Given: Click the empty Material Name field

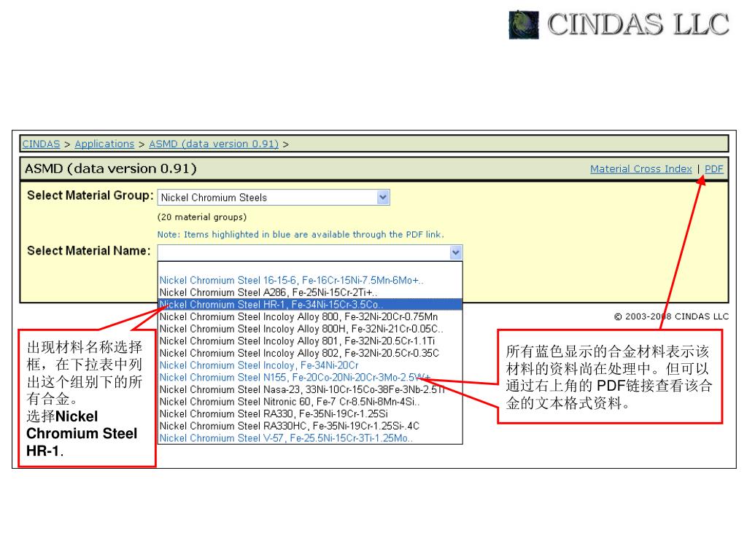Looking at the screenshot, I should click(x=309, y=252).
